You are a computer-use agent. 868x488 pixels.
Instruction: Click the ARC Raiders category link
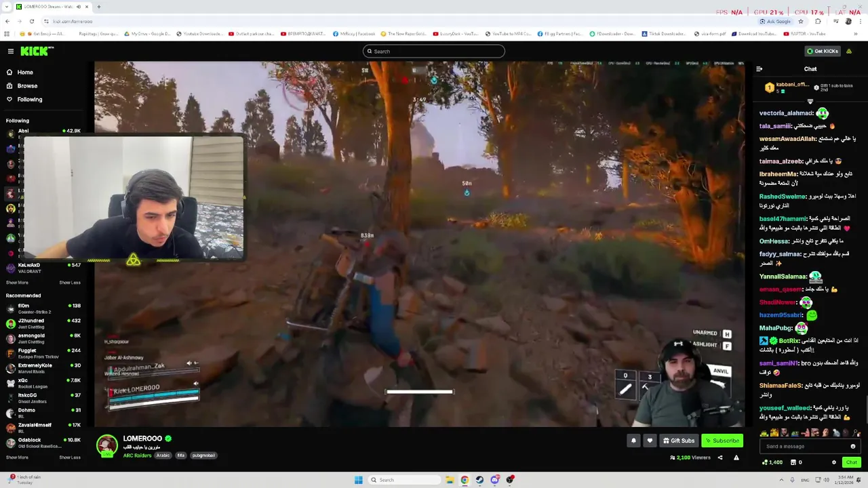tap(137, 455)
